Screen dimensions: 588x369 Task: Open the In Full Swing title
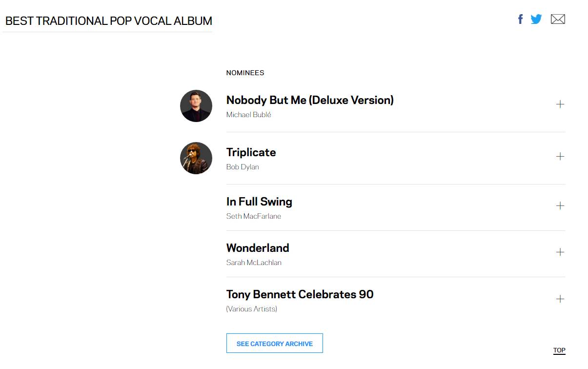[259, 202]
